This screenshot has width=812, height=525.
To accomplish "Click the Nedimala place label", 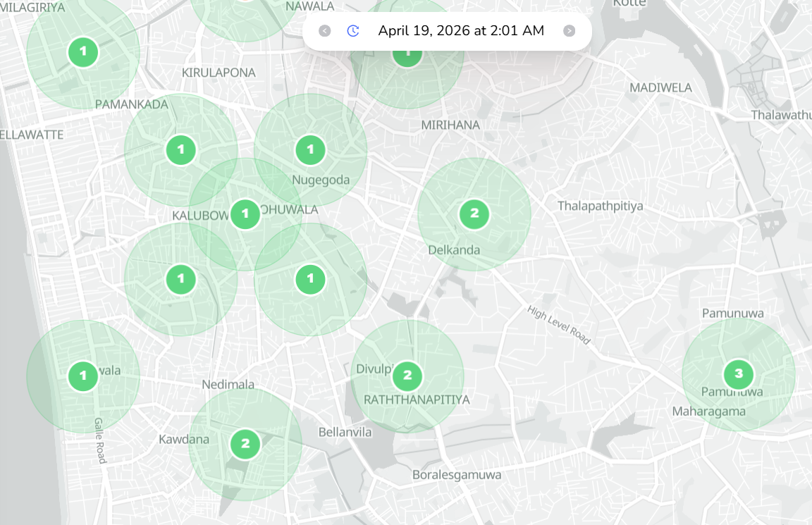I will (x=228, y=385).
